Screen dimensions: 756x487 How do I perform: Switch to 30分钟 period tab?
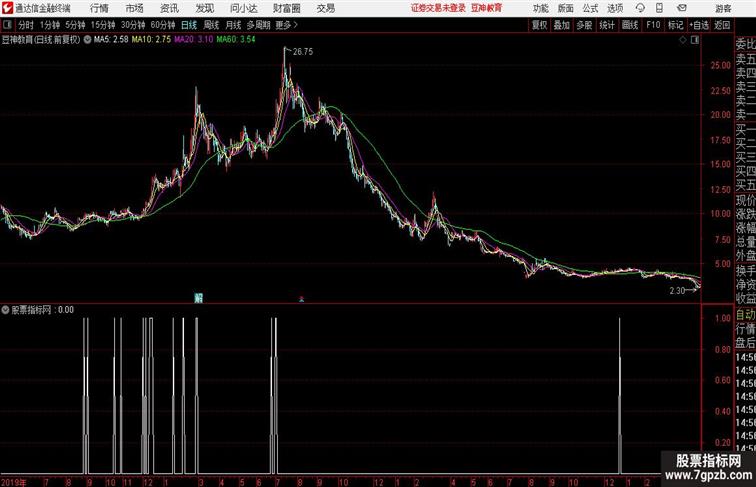pos(133,25)
